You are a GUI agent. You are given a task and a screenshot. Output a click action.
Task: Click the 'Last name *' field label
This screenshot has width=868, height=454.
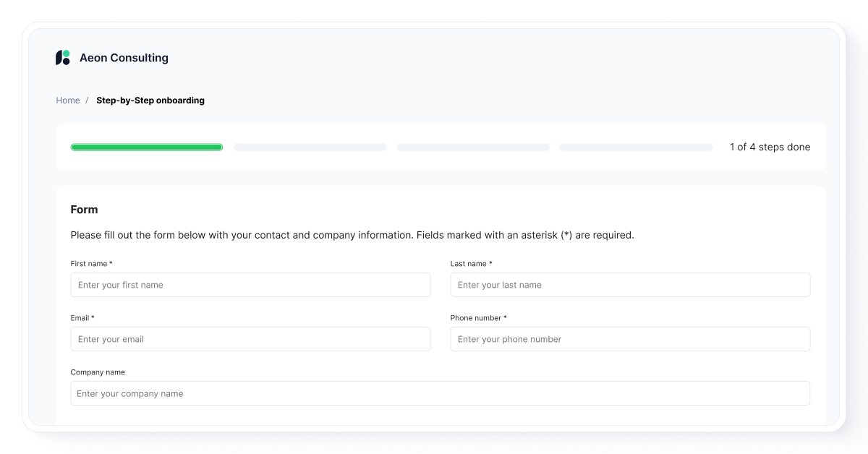coord(471,263)
